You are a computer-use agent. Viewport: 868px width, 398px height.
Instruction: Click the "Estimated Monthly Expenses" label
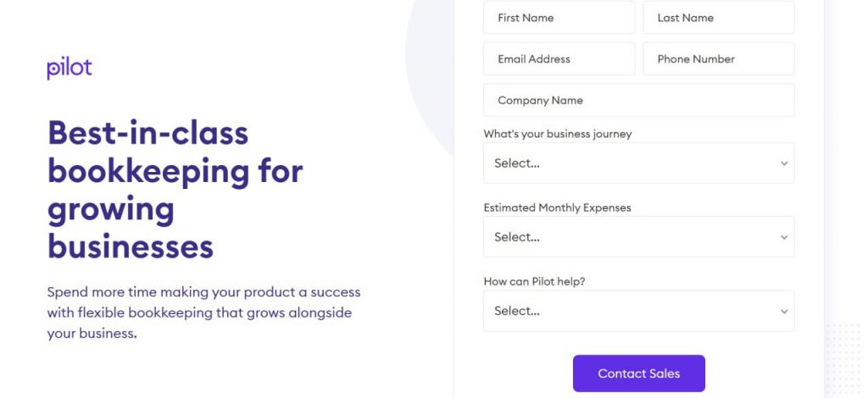[557, 207]
